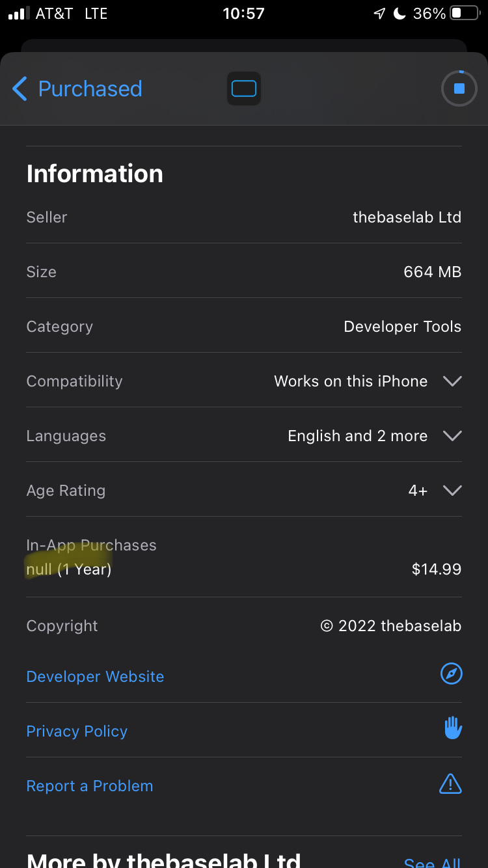Tap Report a Problem

pyautogui.click(x=89, y=785)
